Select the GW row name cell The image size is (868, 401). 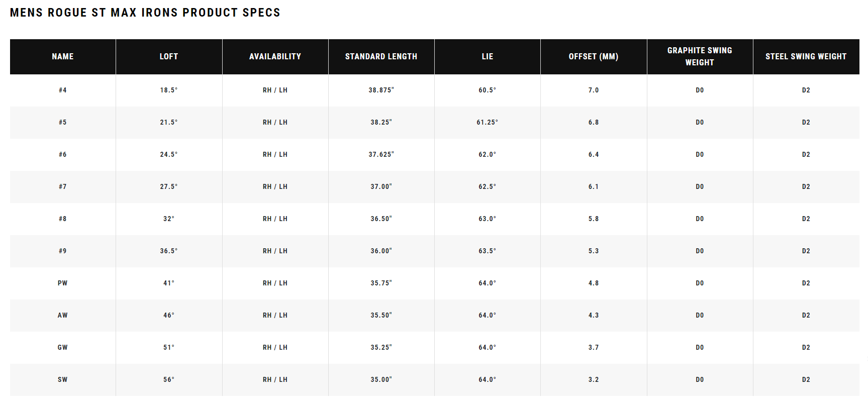coord(63,348)
